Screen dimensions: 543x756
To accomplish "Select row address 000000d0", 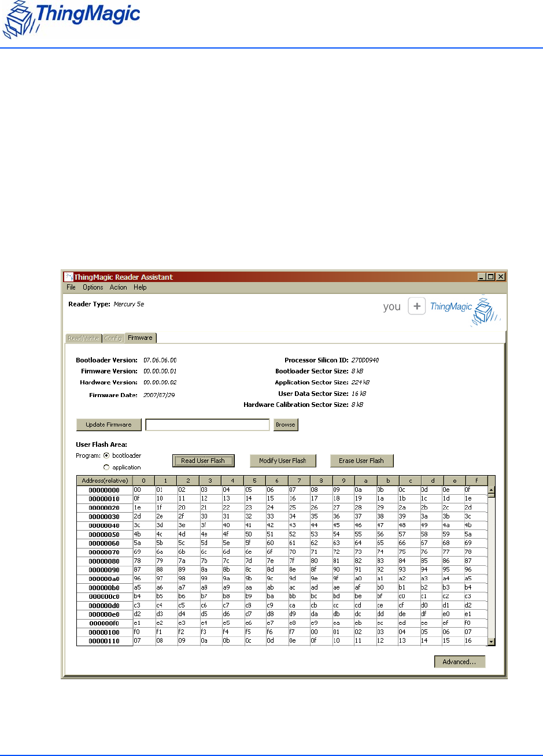I will coord(105,606).
